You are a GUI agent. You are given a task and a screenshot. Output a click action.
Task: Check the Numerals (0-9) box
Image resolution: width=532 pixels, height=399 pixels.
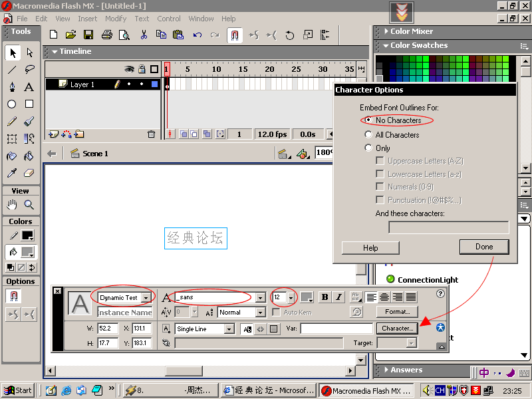click(x=380, y=187)
